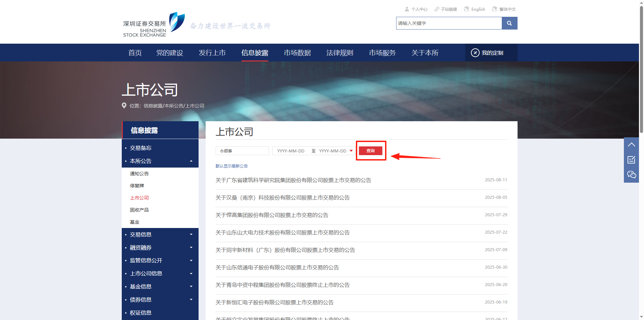Expand the 交易信息 sidebar section
This screenshot has height=320, width=644.
[x=191, y=234]
